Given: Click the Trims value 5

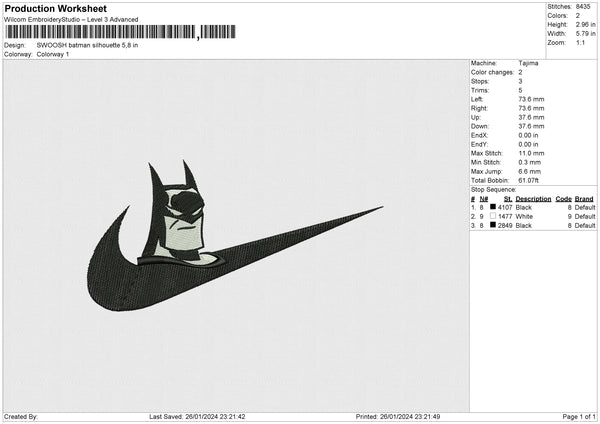Looking at the screenshot, I should (x=520, y=90).
